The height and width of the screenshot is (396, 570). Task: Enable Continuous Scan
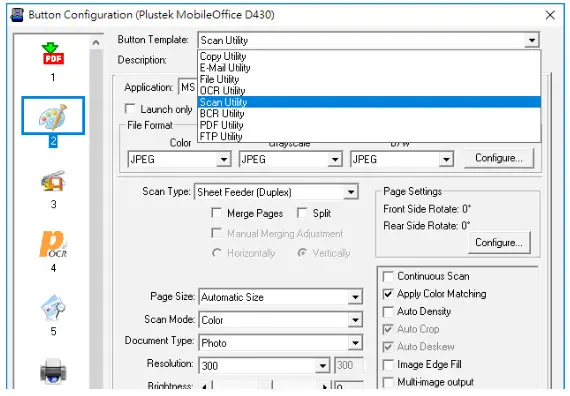coord(388,276)
